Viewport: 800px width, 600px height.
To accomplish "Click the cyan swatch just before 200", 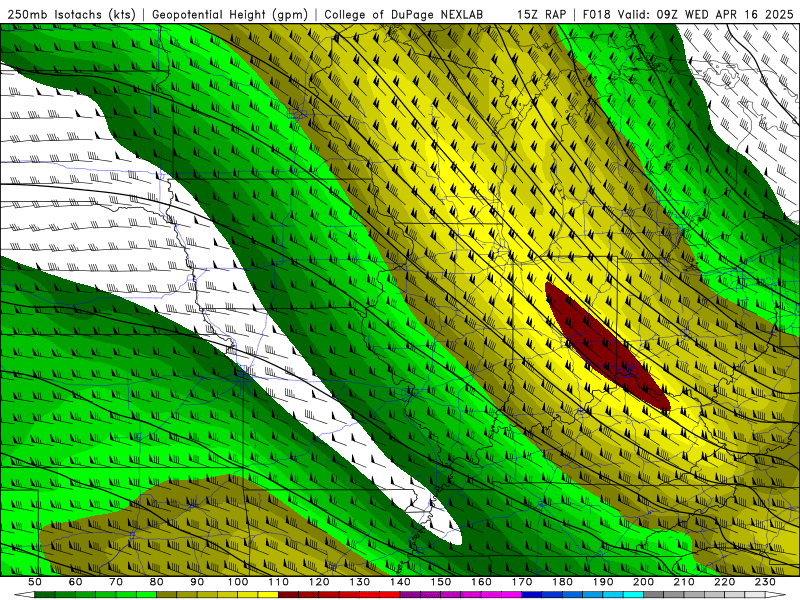I will pos(633,595).
